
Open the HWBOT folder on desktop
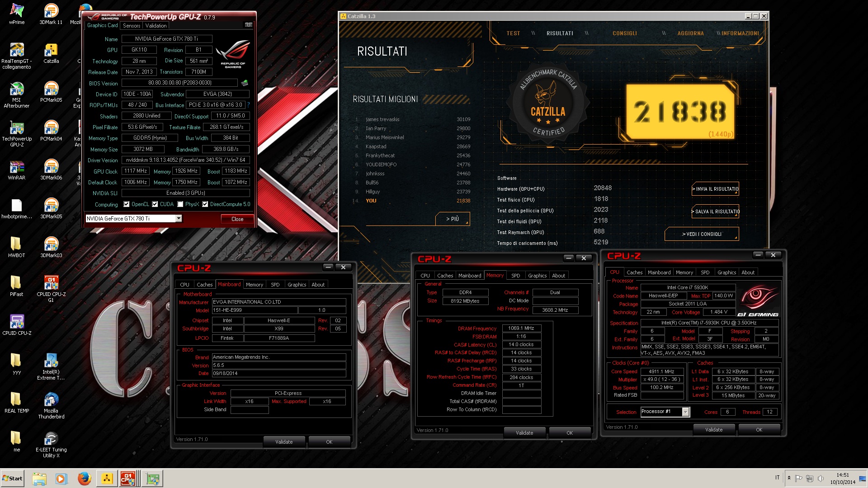[17, 247]
